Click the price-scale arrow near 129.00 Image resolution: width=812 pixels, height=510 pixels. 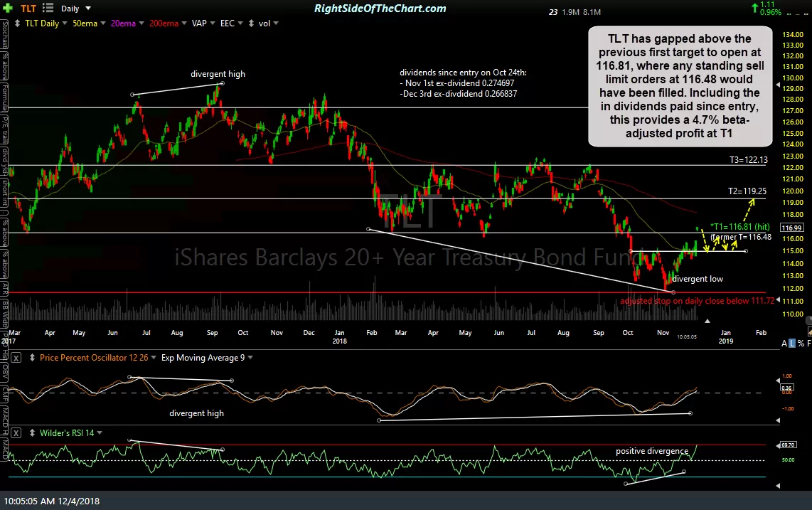778,85
